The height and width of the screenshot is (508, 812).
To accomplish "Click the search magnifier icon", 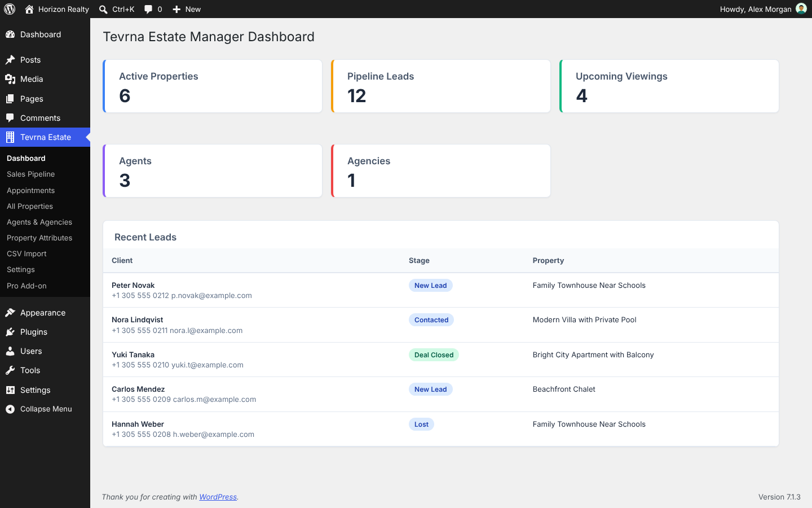I will [103, 9].
